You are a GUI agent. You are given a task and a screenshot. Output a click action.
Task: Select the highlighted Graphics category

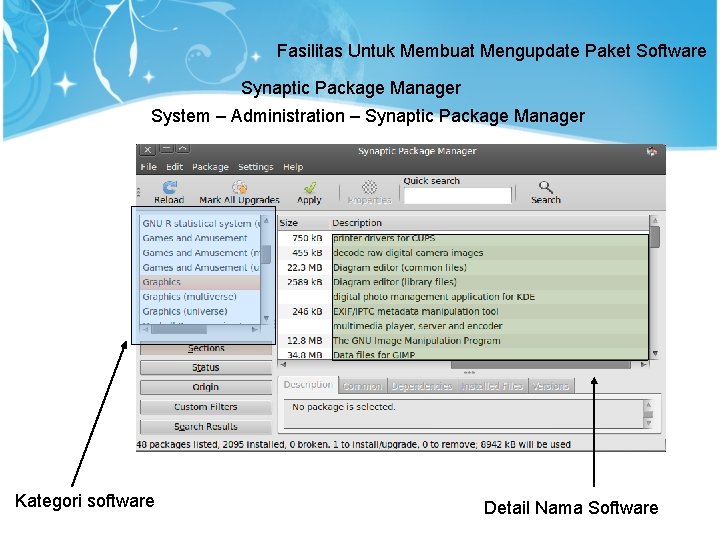pyautogui.click(x=200, y=282)
